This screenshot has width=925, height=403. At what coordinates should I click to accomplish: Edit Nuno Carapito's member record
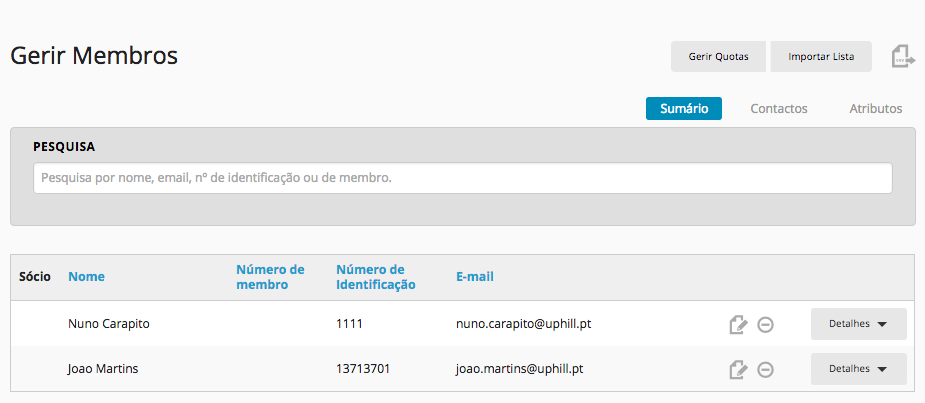point(737,324)
